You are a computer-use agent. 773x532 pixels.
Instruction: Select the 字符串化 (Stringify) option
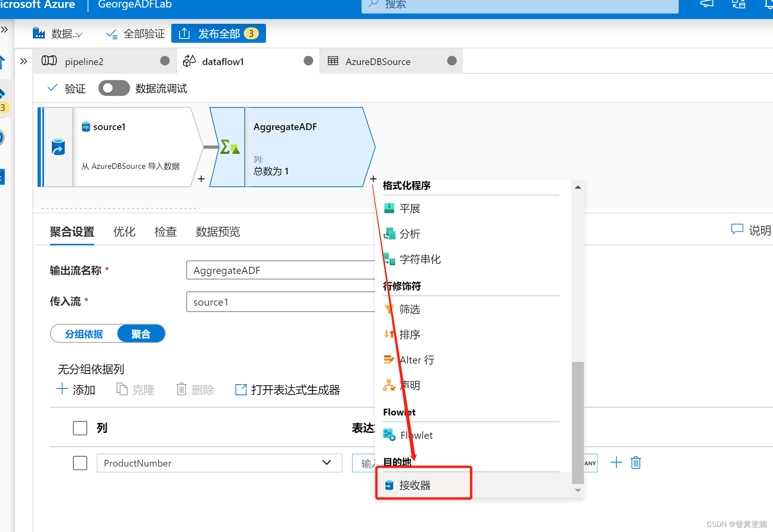(420, 259)
